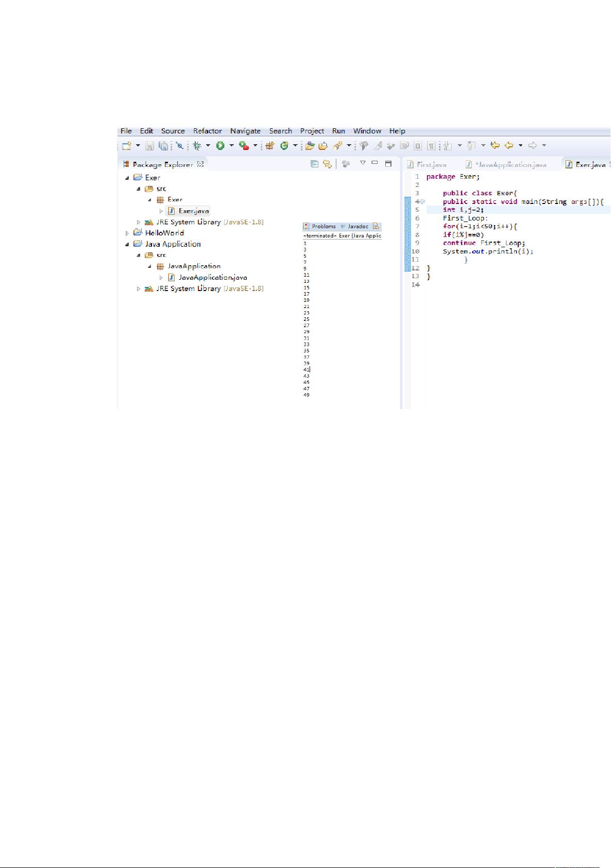Click the Next Annotation icon
This screenshot has width=614, height=868.
point(448,146)
